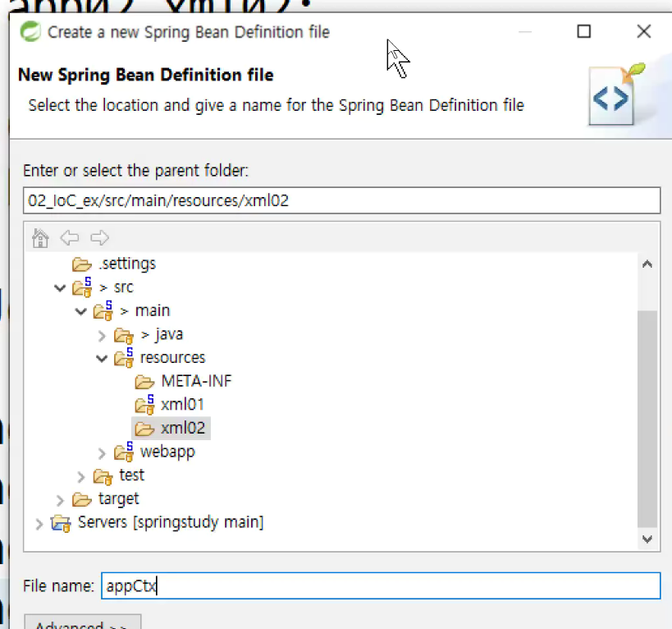Click the META-INF folder icon
The width and height of the screenshot is (672, 629).
[144, 381]
